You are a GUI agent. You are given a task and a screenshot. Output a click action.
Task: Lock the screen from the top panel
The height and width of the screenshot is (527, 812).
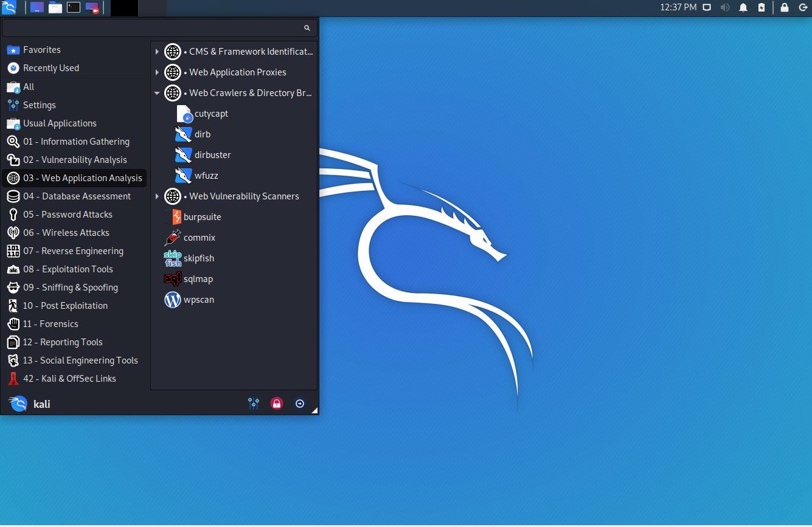coord(785,7)
